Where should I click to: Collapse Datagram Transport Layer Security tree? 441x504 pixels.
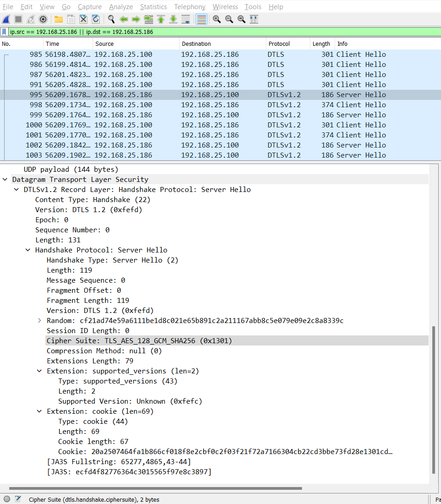pyautogui.click(x=5, y=179)
